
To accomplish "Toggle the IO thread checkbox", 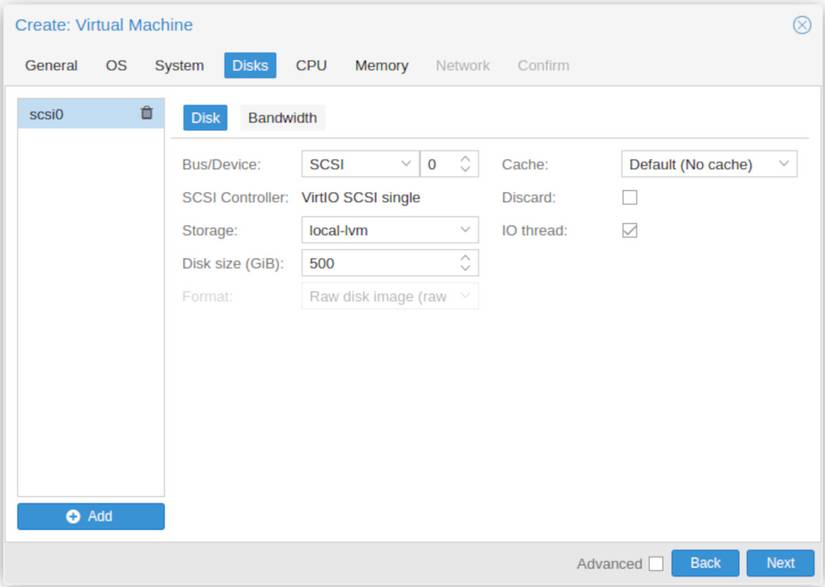I will (x=630, y=231).
